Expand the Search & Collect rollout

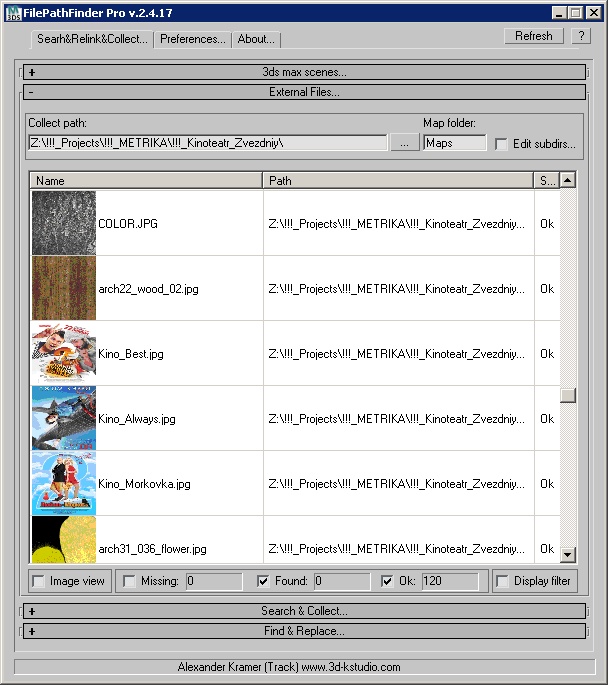(306, 611)
